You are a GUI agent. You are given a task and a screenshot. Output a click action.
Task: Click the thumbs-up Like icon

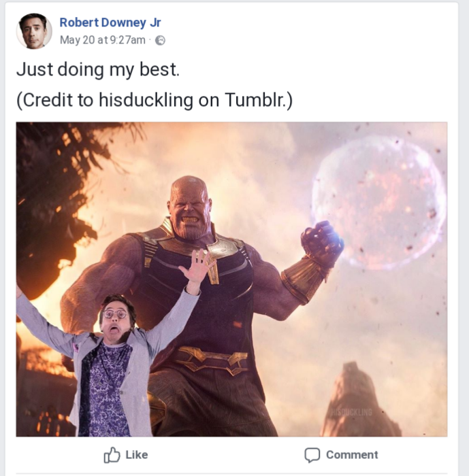coord(112,455)
